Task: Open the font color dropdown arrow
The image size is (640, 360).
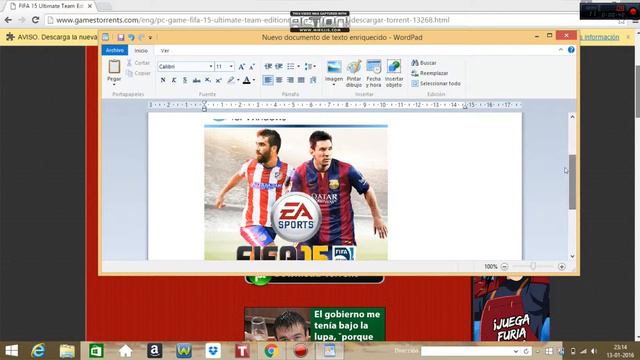Action: click(254, 80)
